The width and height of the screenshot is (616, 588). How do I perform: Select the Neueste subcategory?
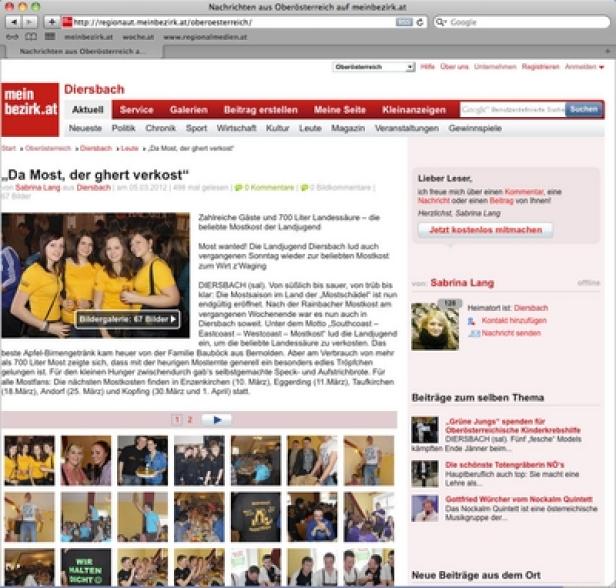pyautogui.click(x=85, y=128)
